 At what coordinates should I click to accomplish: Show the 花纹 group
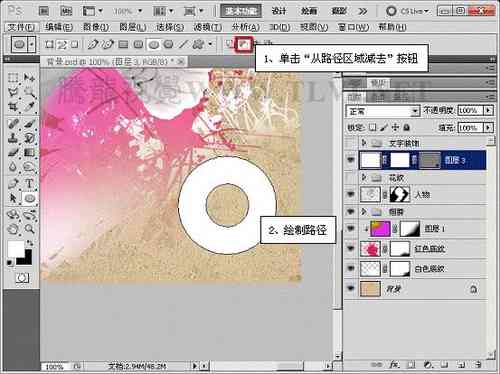pos(350,177)
